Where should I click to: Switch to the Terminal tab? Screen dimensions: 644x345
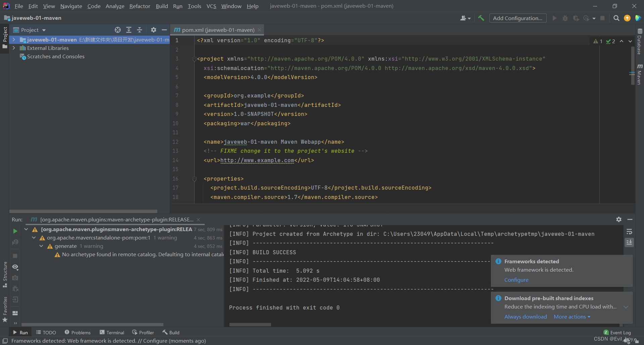(x=112, y=333)
